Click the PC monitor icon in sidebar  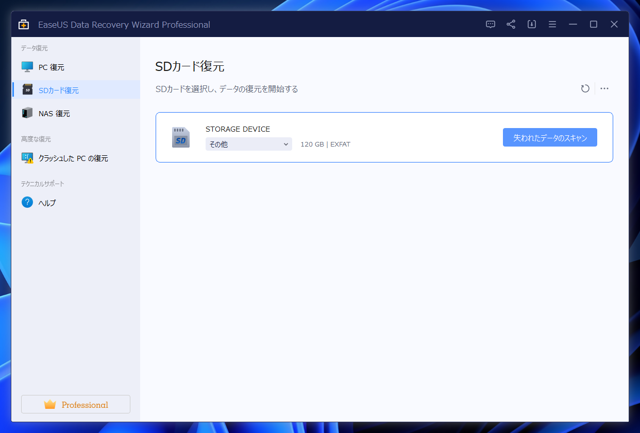(27, 67)
